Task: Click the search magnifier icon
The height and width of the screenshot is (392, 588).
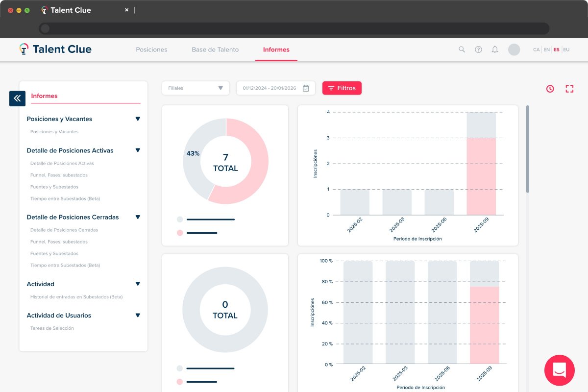Action: point(462,49)
